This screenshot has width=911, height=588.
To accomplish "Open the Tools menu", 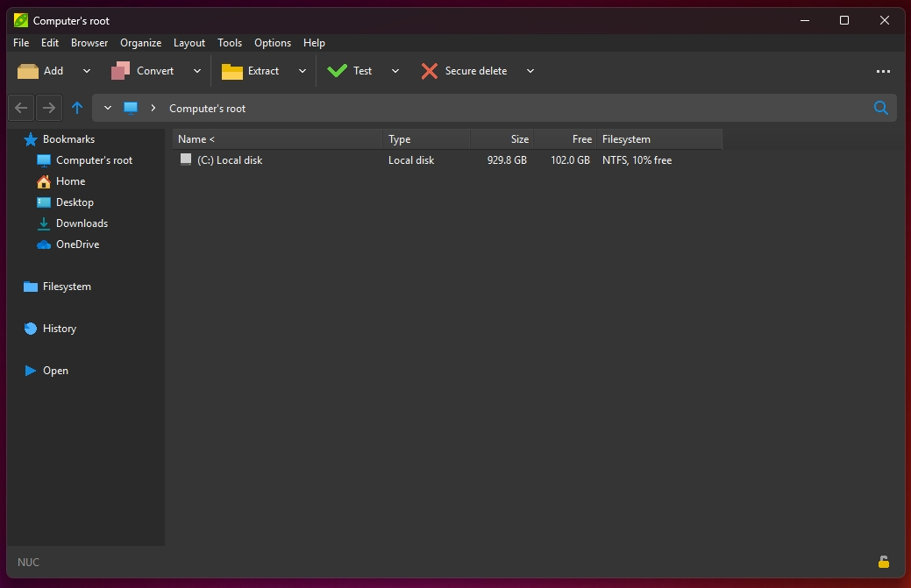I will [x=230, y=43].
